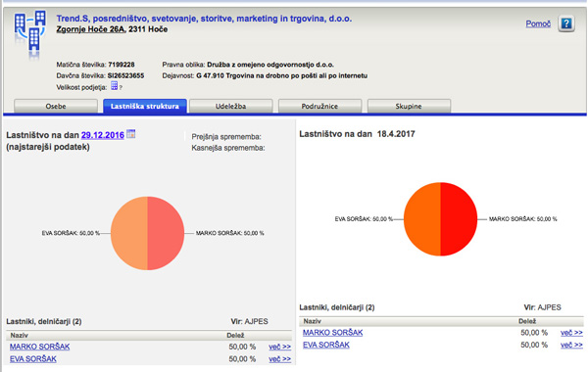Screen dimensions: 588x372
Task: Click the blue help question mark icon
Action: pos(565,23)
